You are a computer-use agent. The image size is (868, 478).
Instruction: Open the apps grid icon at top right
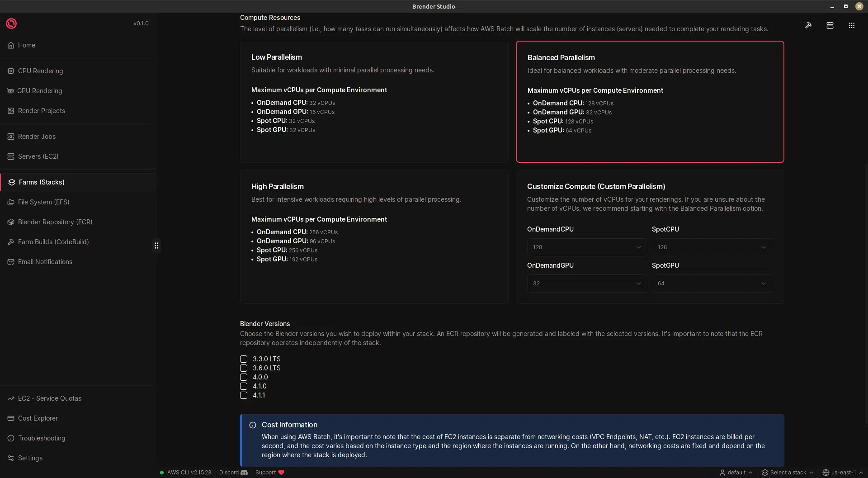(851, 25)
